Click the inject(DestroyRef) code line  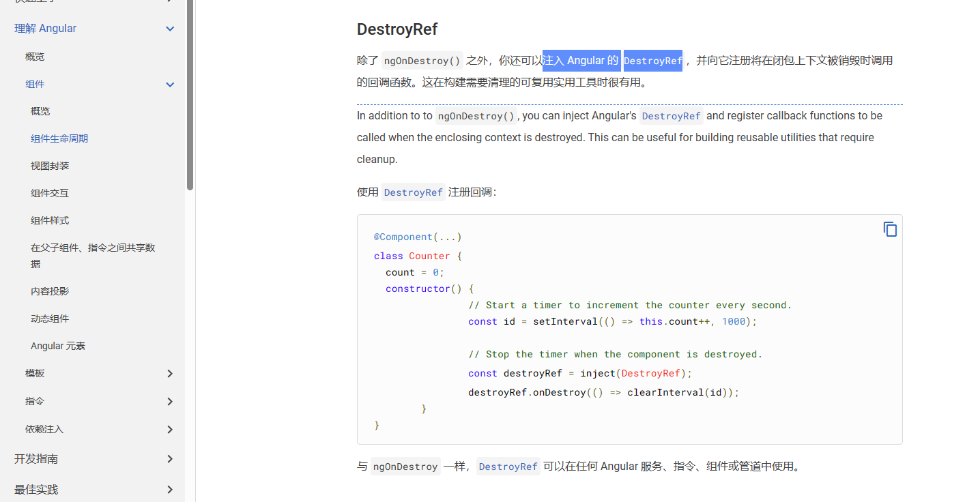(x=580, y=373)
